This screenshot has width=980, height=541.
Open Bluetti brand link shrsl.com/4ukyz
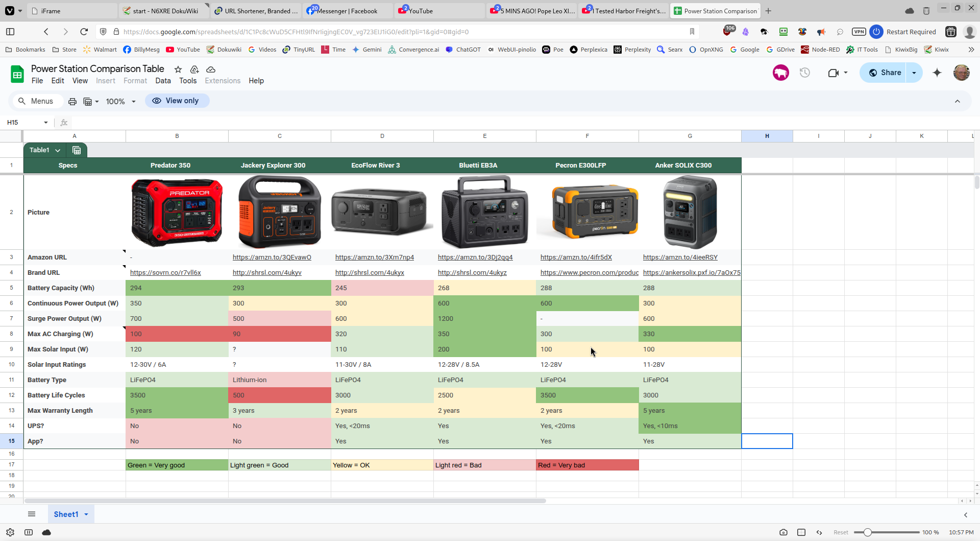pyautogui.click(x=472, y=273)
